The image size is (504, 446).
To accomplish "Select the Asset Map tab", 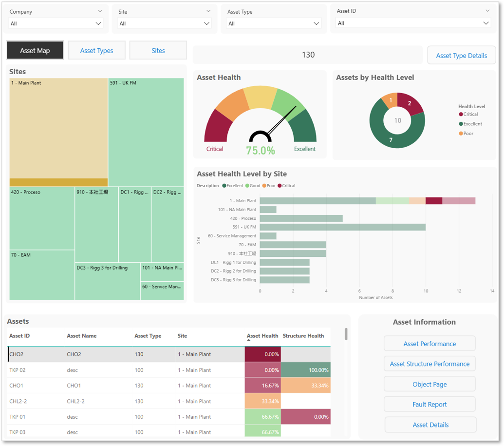I will pos(35,50).
